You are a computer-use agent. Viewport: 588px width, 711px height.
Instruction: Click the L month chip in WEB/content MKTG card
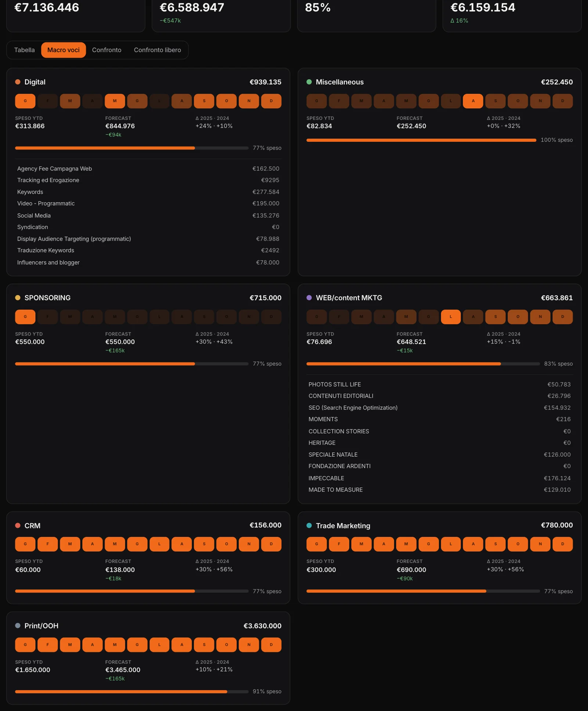tap(451, 317)
